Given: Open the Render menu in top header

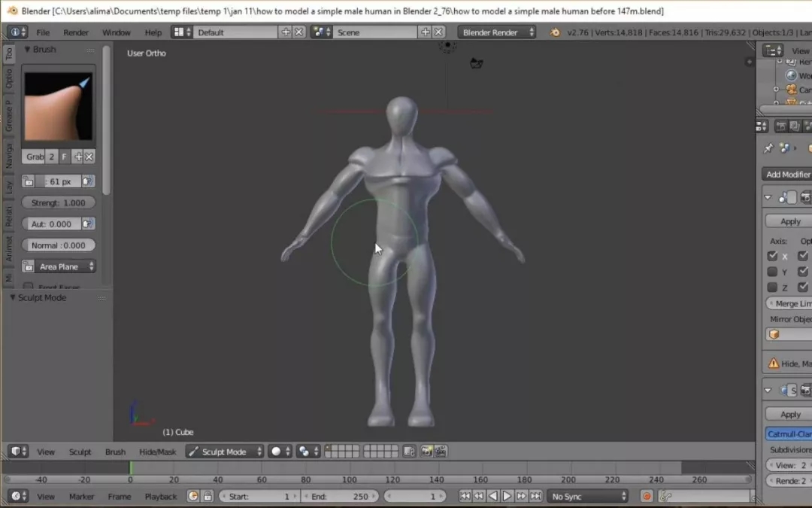Looking at the screenshot, I should point(75,32).
